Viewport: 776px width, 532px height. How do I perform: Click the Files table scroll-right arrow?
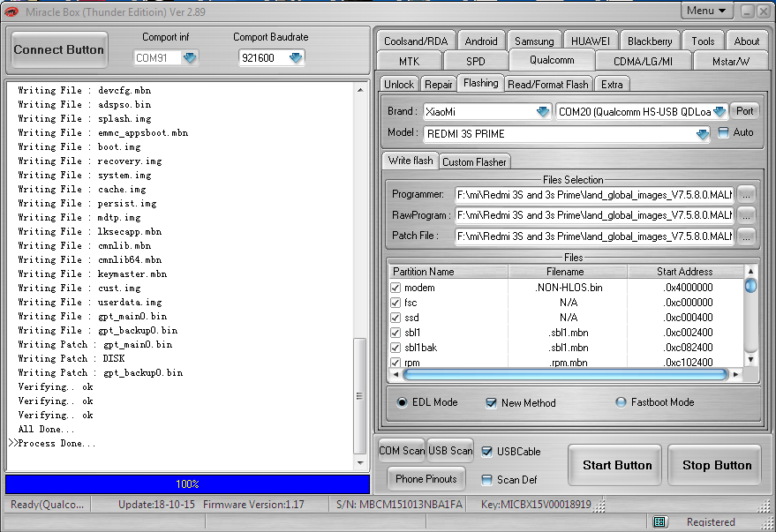[736, 374]
